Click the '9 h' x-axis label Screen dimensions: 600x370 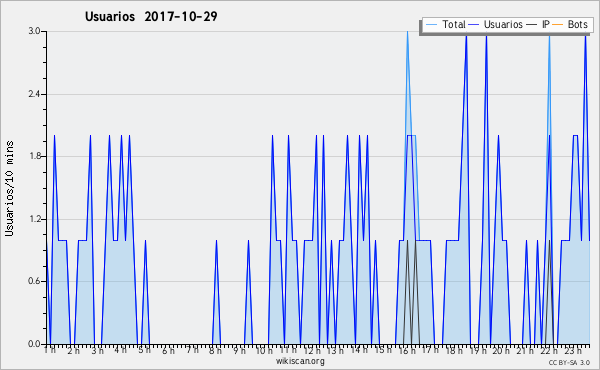pyautogui.click(x=239, y=350)
